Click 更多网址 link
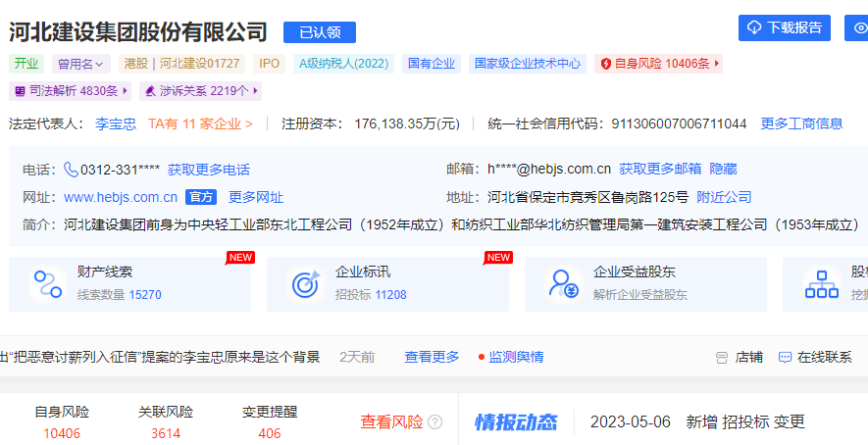This screenshot has height=445, width=868. click(x=256, y=198)
